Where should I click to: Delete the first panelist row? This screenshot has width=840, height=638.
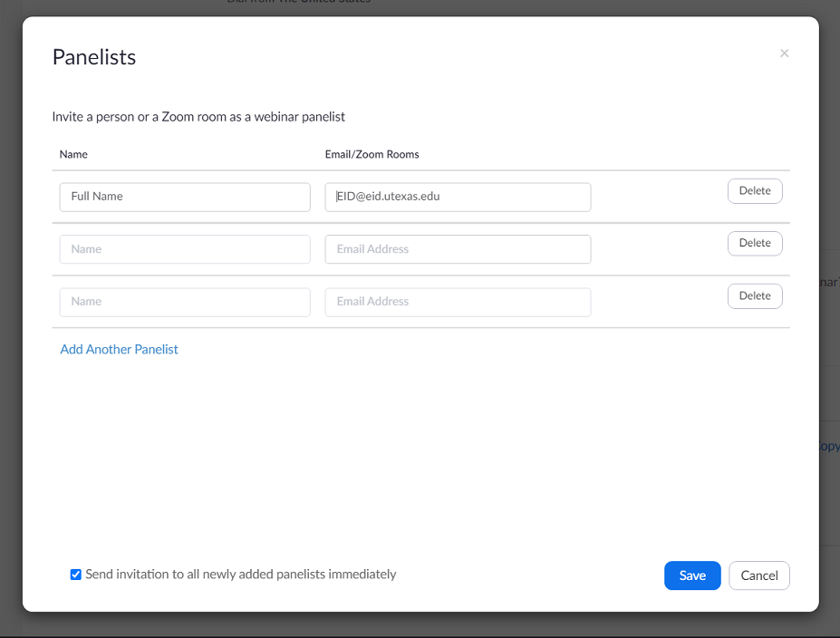(x=755, y=191)
